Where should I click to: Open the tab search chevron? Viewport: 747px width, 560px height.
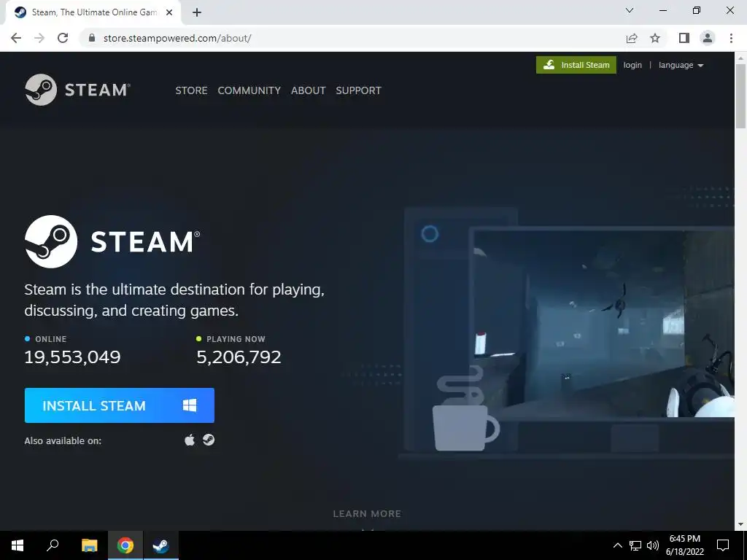[x=630, y=10]
